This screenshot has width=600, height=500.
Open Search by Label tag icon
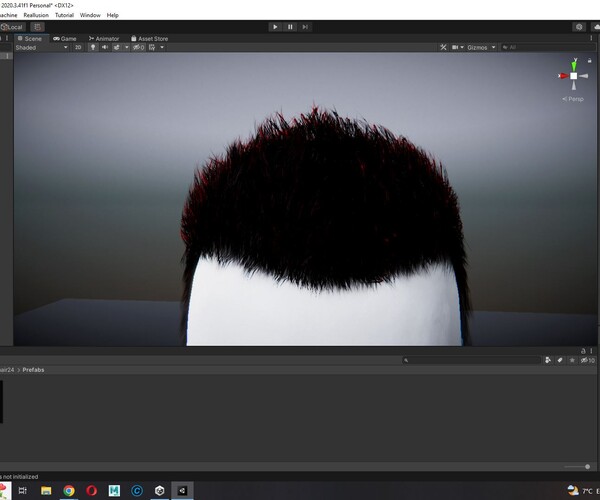coord(560,360)
